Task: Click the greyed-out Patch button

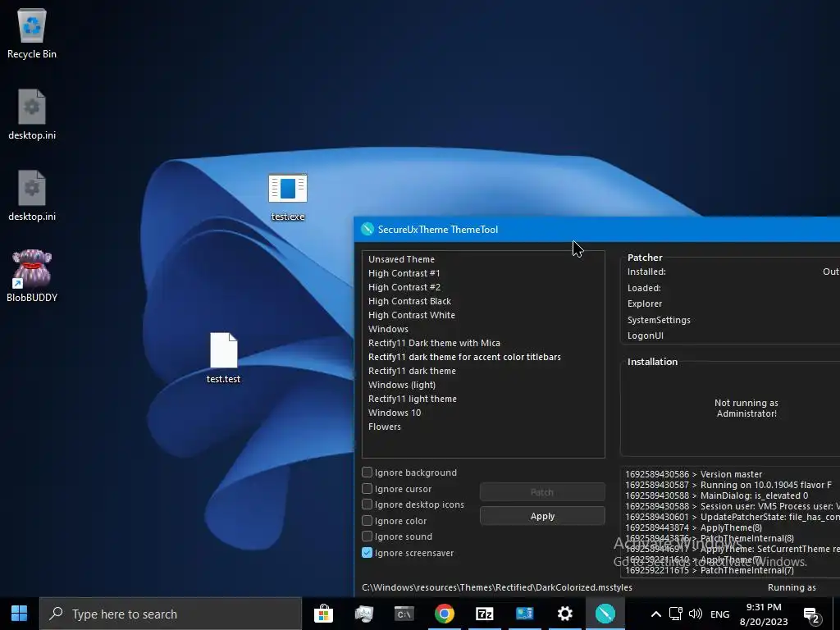Action: (542, 492)
